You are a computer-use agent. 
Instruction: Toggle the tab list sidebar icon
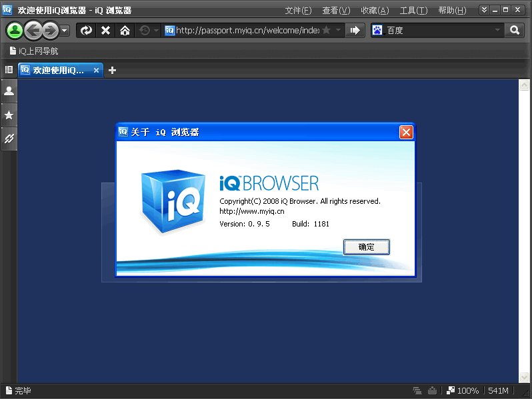pyautogui.click(x=9, y=70)
